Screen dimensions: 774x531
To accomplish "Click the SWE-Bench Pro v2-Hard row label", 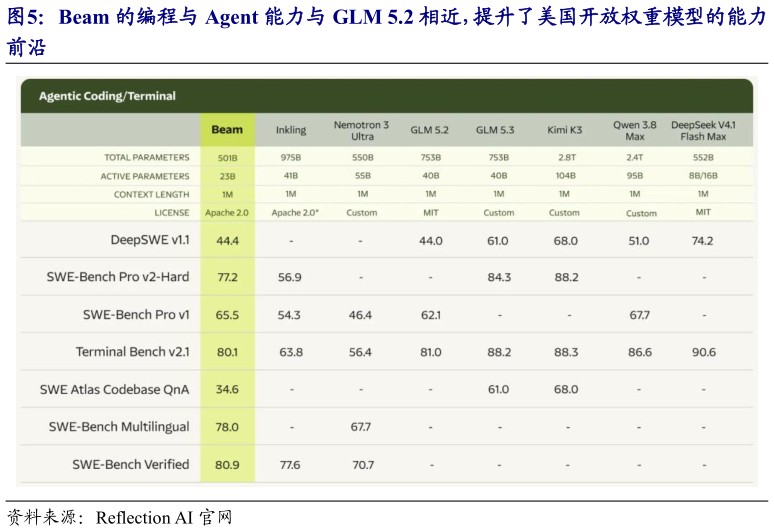I will pyautogui.click(x=118, y=277).
